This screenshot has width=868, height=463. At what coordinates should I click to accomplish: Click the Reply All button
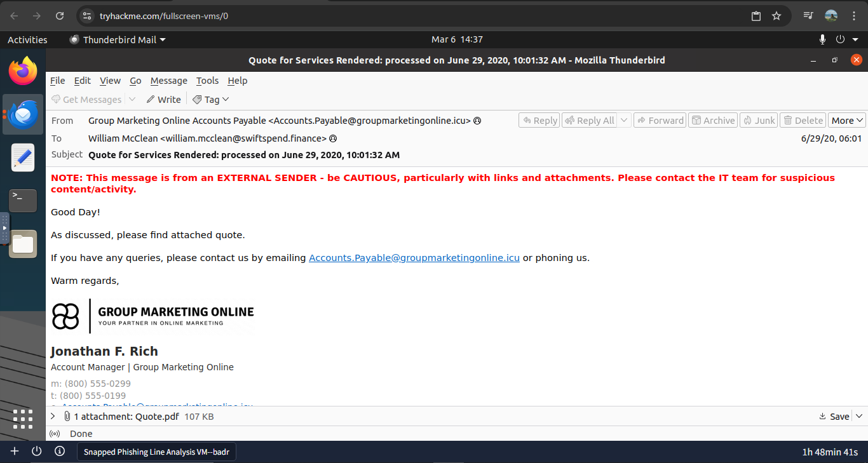coord(590,121)
